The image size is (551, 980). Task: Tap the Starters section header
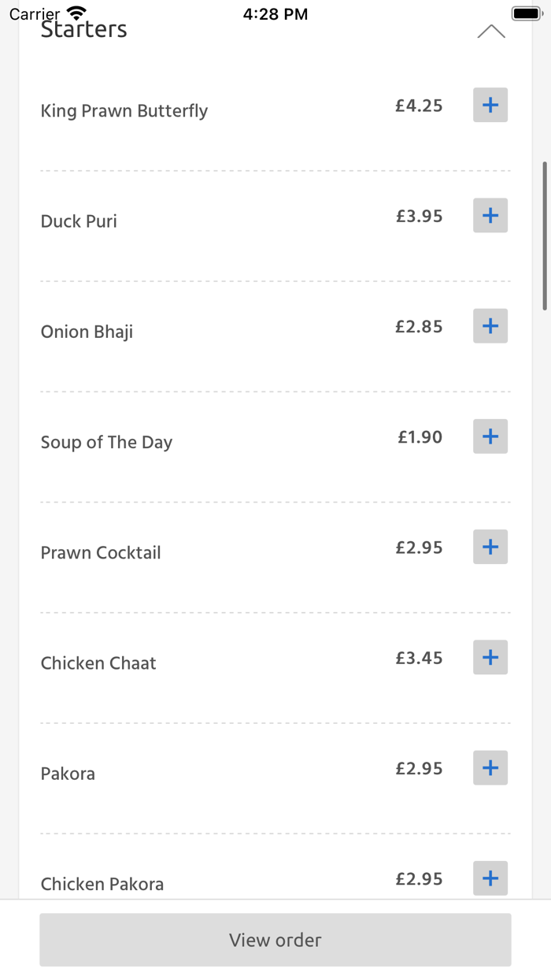[x=83, y=30]
